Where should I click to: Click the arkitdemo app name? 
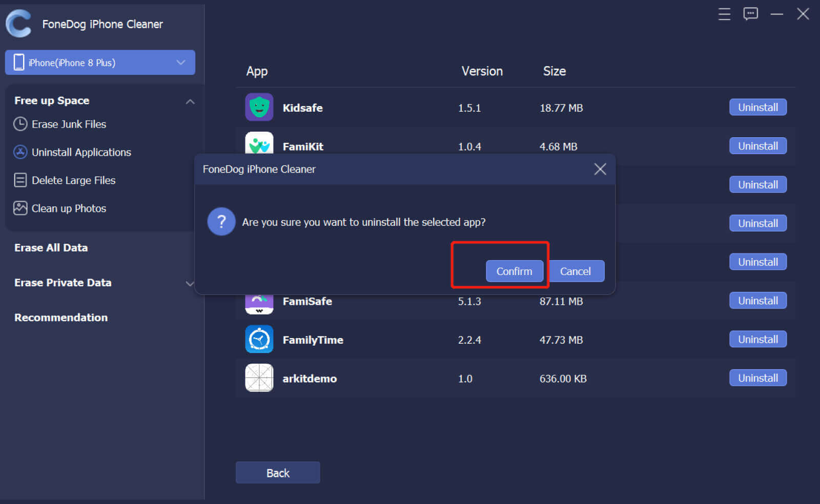[310, 379]
